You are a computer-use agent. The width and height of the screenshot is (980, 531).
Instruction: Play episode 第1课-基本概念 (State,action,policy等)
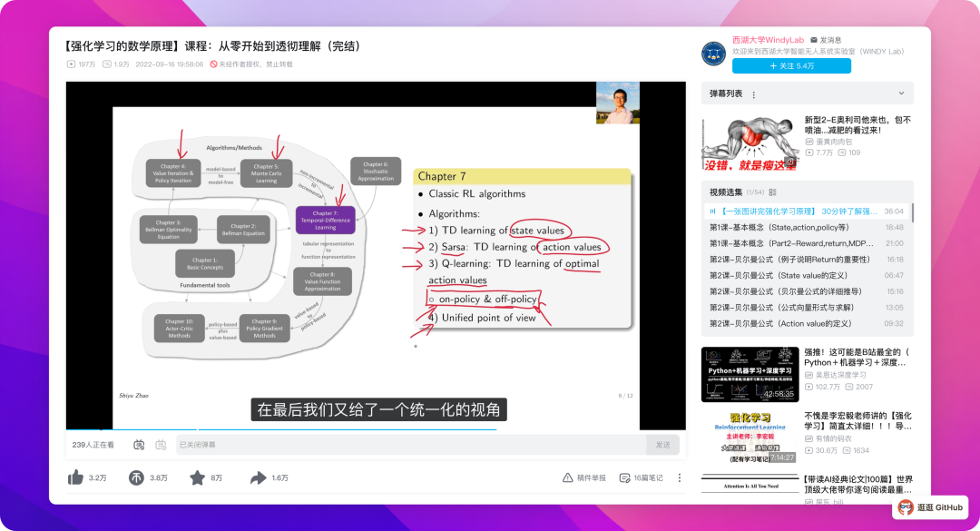pos(807,228)
